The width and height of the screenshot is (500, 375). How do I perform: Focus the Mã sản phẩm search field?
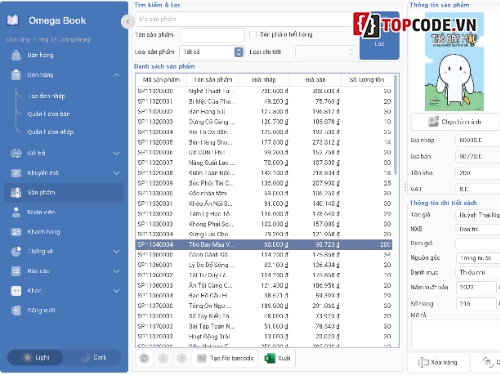coord(246,19)
